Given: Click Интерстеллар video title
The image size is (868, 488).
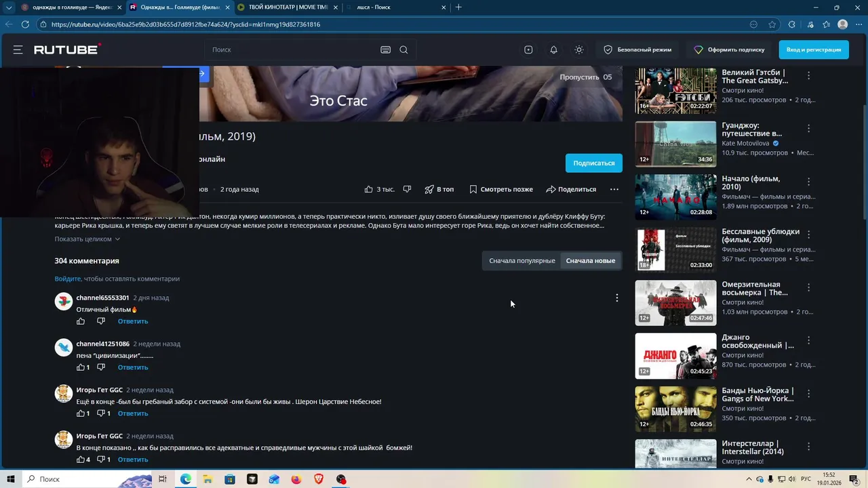Looking at the screenshot, I should pyautogui.click(x=753, y=447).
